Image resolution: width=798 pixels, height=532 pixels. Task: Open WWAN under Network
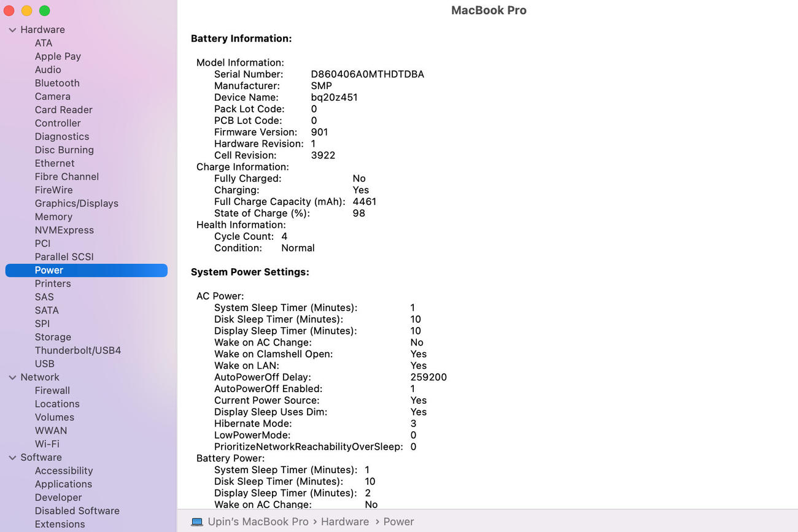tap(51, 431)
